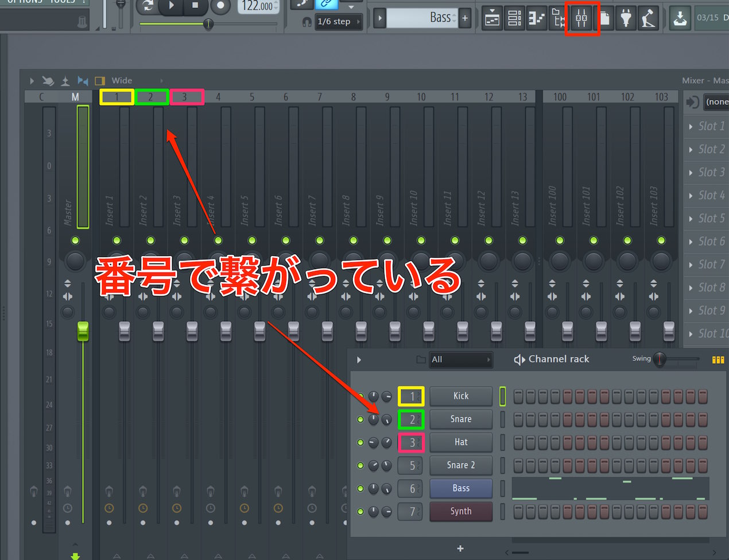Click the mixer pin/stamp icon
Screen dimensions: 729x560
pyautogui.click(x=65, y=81)
